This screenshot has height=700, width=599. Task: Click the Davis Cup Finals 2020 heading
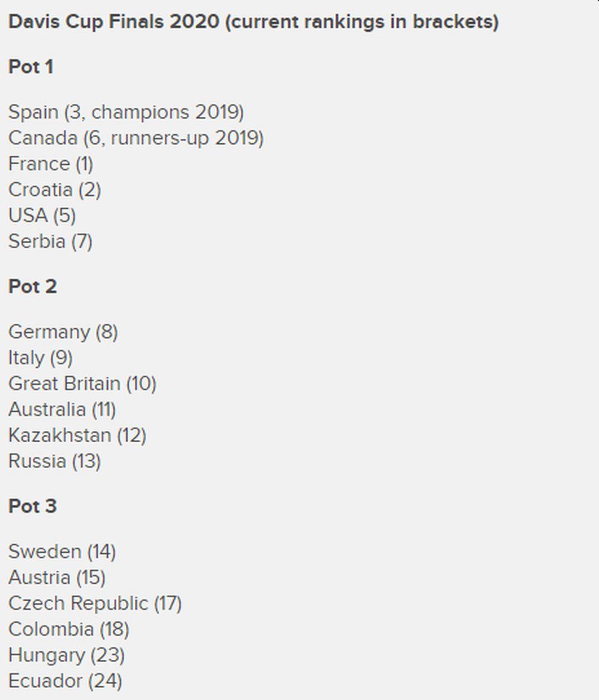pos(253,22)
